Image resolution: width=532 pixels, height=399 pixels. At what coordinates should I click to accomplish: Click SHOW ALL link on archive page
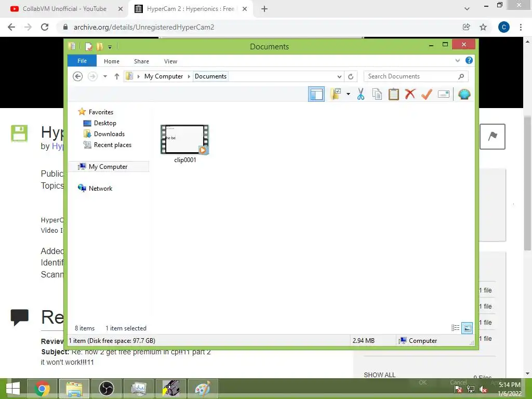click(x=379, y=375)
